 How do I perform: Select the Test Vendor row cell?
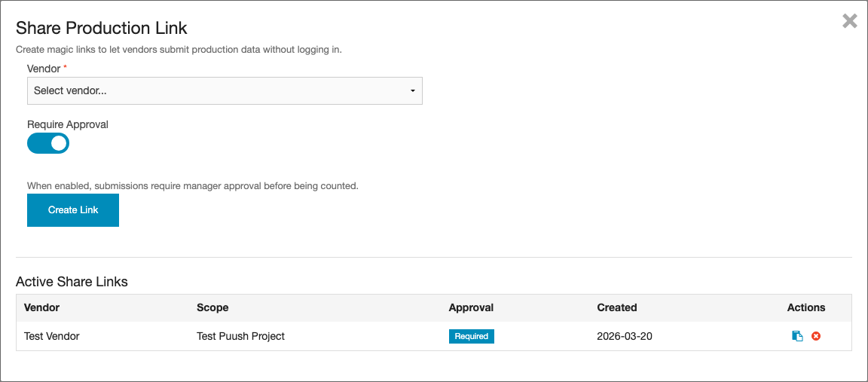tap(52, 336)
